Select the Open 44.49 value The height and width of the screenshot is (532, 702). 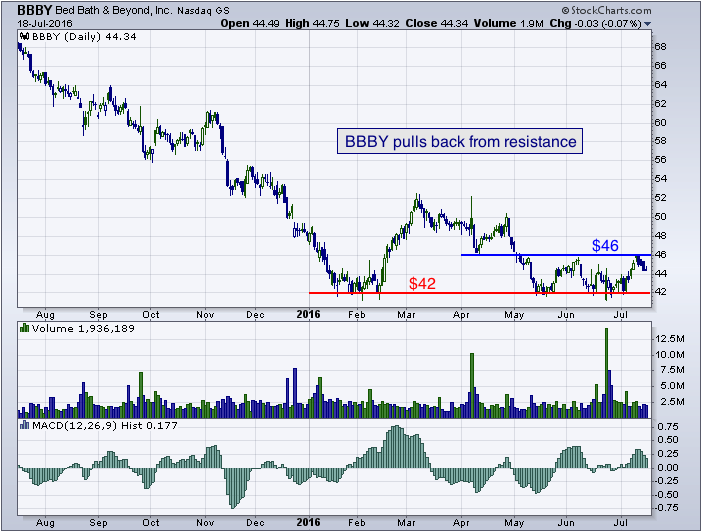[x=250, y=24]
